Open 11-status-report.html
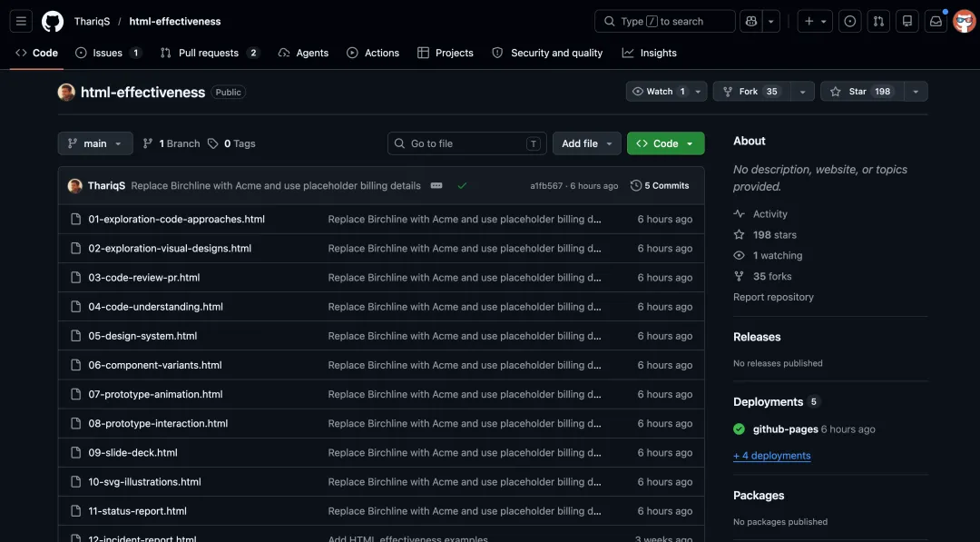The width and height of the screenshot is (980, 542). (x=137, y=511)
